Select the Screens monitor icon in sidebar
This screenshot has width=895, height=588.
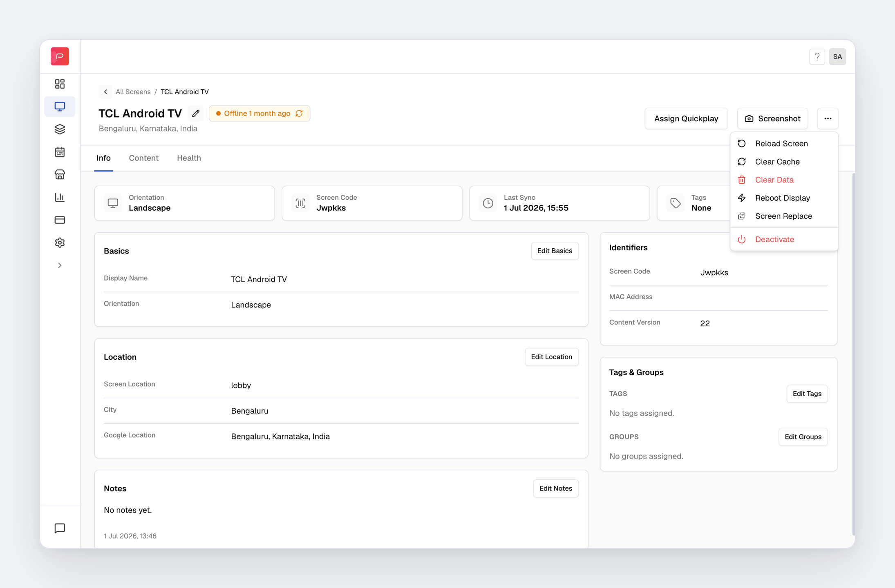[60, 107]
